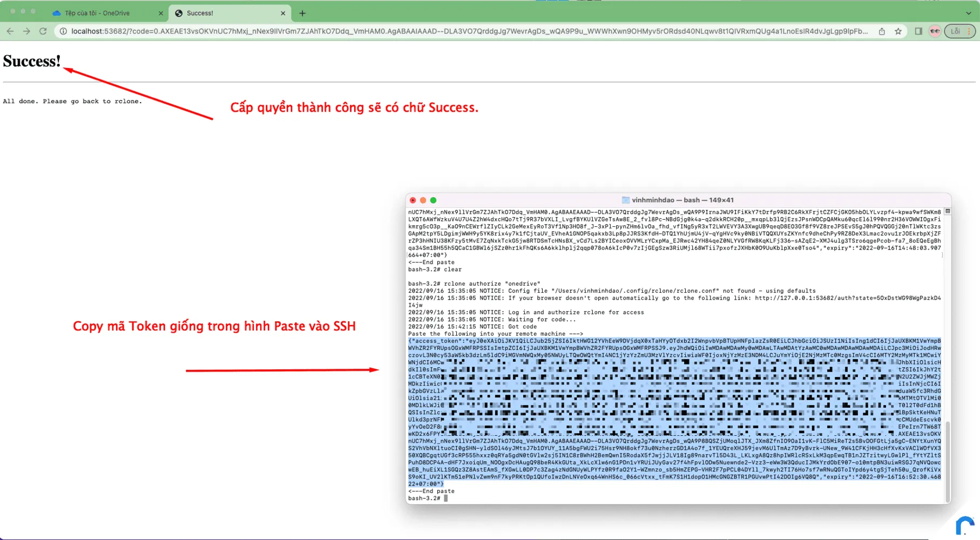The width and height of the screenshot is (980, 540).
Task: Click the terminal title vinhminhdao — bash
Action: point(682,200)
